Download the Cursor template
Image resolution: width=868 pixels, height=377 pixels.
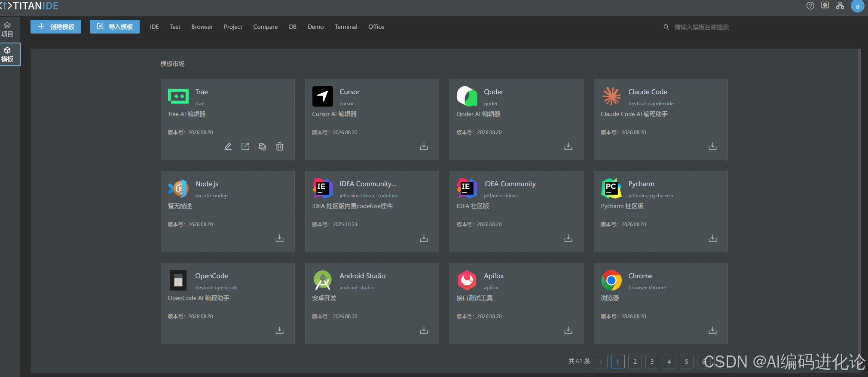(424, 147)
